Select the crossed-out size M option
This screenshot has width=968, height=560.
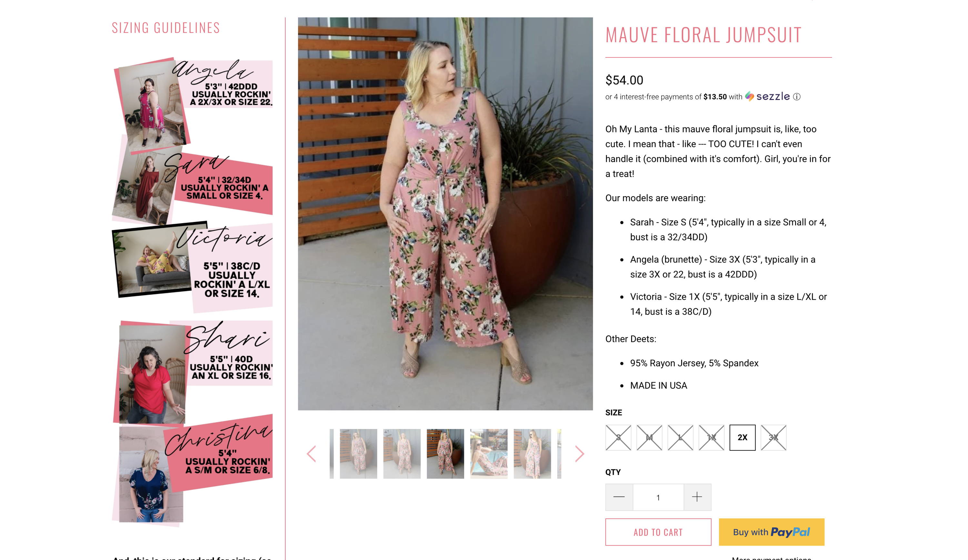pos(649,437)
